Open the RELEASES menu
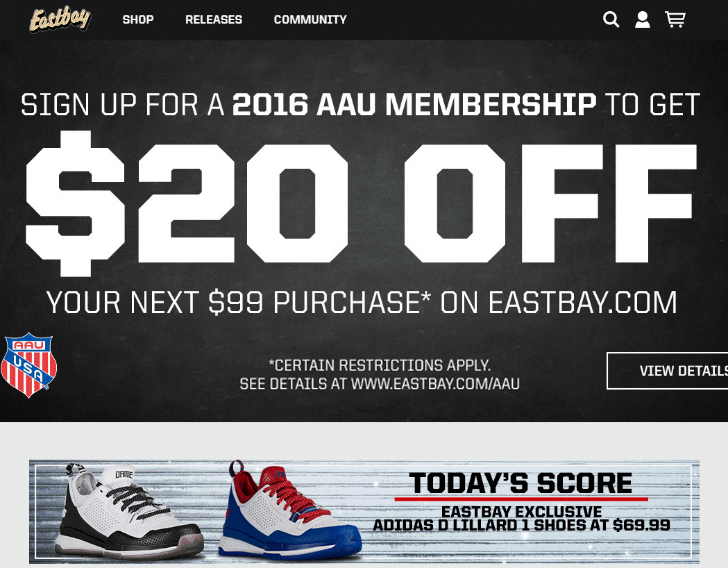The image size is (728, 568). tap(213, 19)
